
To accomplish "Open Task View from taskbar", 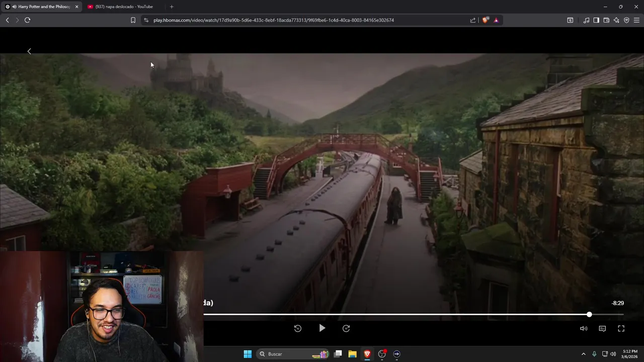I will tap(338, 354).
